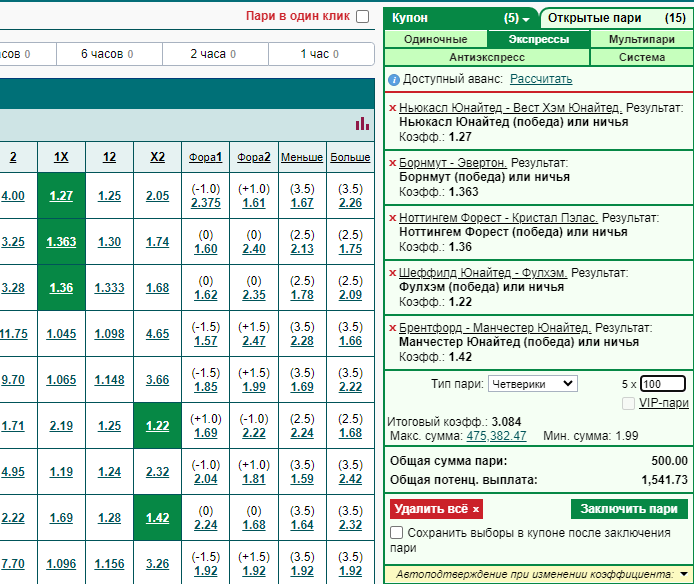Click Заключить пари button
The height and width of the screenshot is (584, 694).
629,509
